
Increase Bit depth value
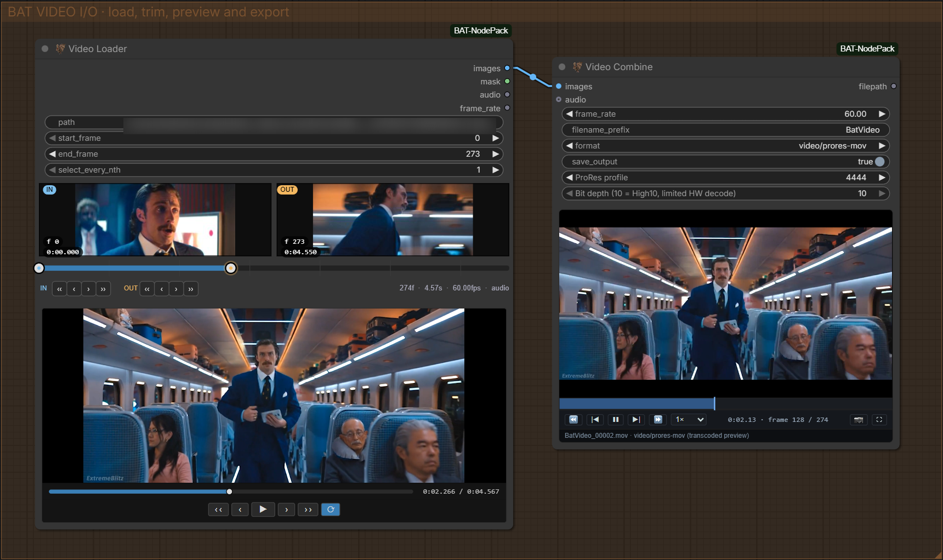[x=882, y=193]
